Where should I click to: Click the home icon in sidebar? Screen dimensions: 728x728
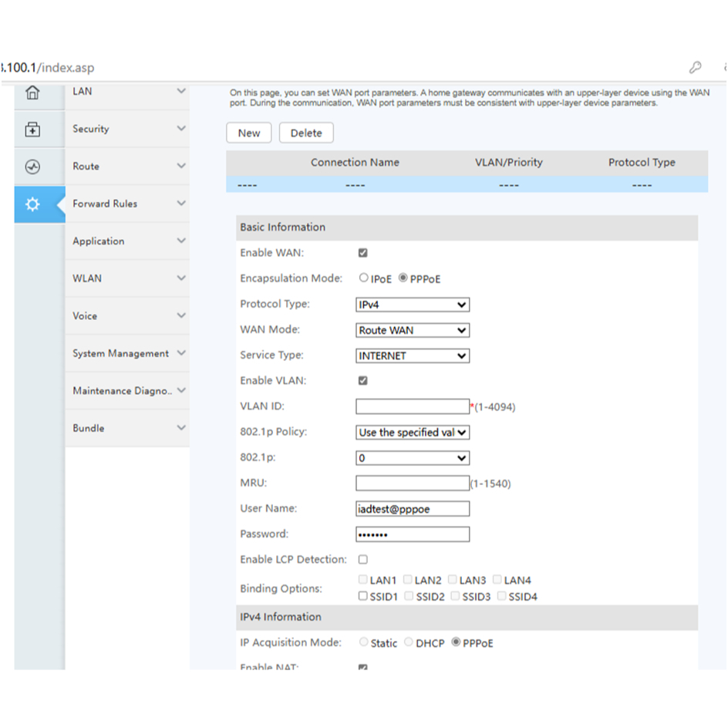[x=32, y=93]
